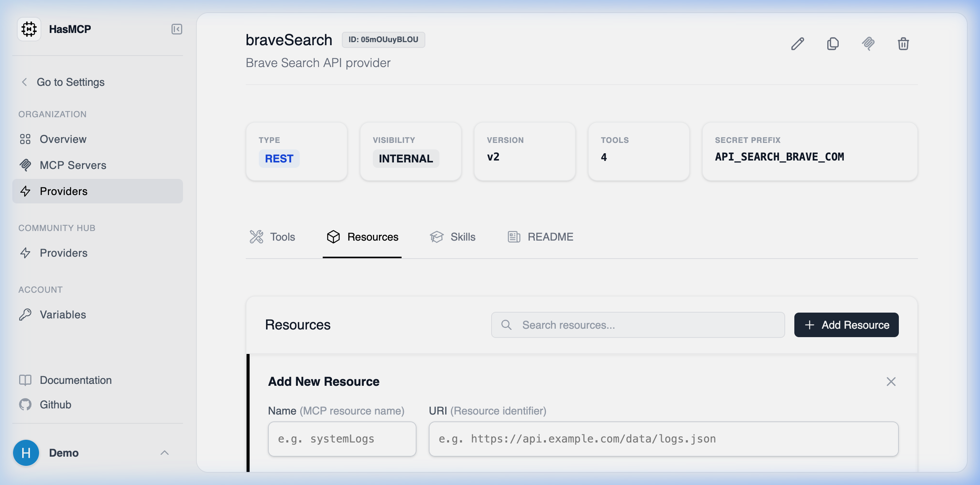
Task: Delete the provider via the trash icon
Action: tap(903, 44)
